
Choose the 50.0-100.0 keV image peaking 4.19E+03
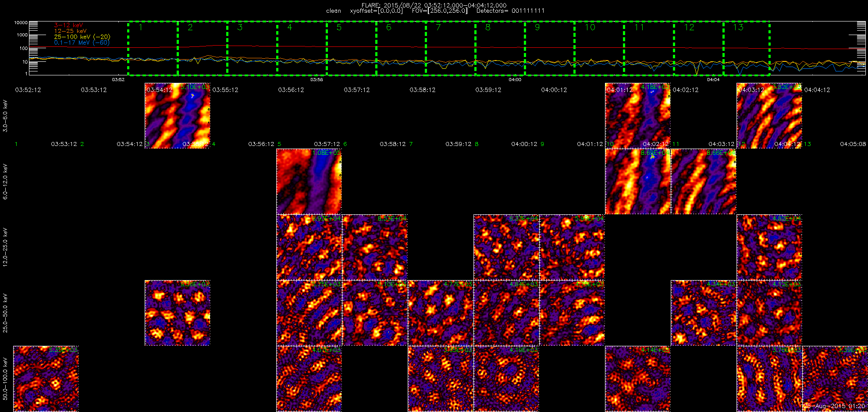(506, 379)
